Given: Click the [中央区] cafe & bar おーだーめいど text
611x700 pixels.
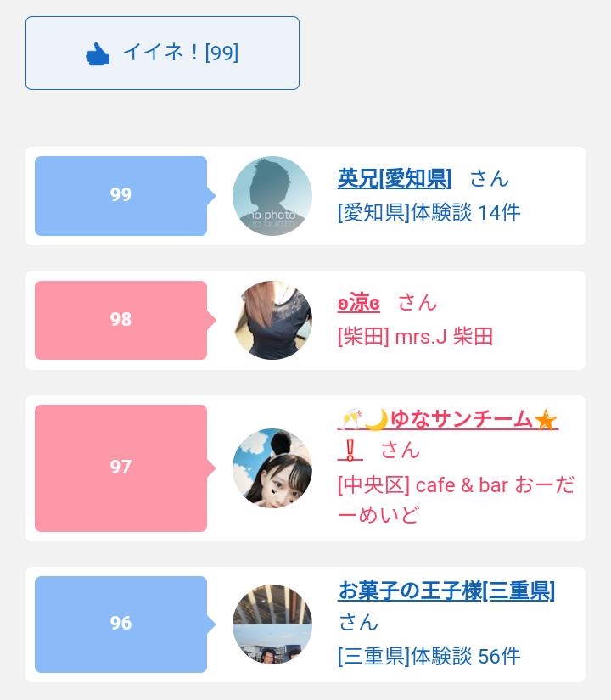Looking at the screenshot, I should (455, 499).
